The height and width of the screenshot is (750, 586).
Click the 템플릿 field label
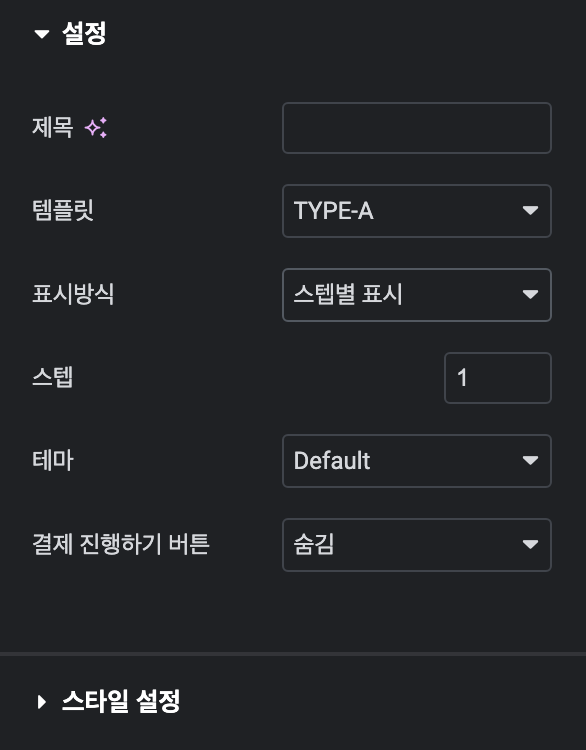[63, 210]
